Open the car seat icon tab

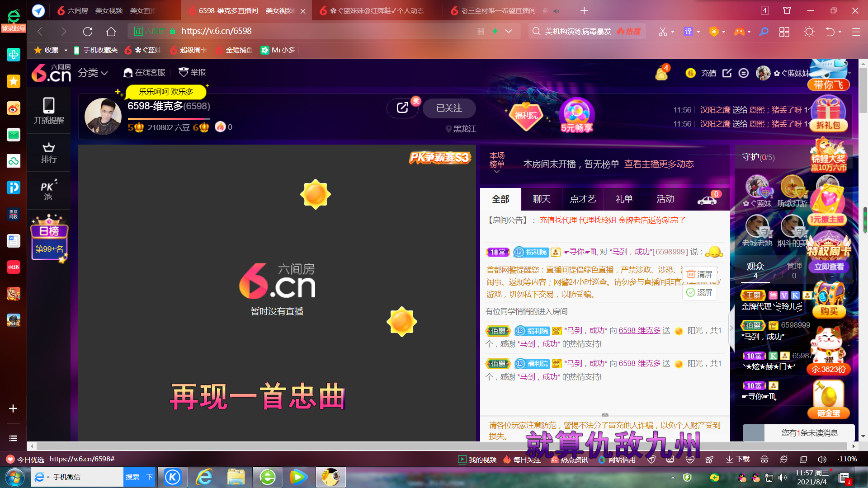click(708, 199)
